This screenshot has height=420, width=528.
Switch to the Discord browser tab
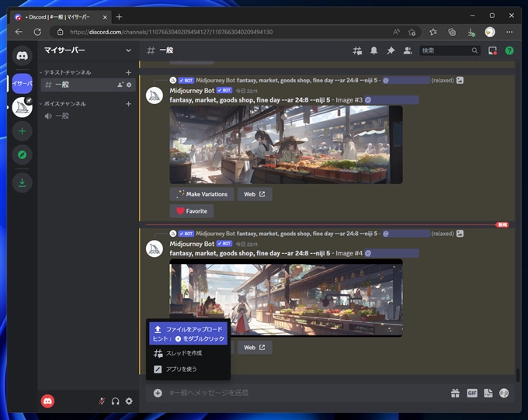(61, 17)
